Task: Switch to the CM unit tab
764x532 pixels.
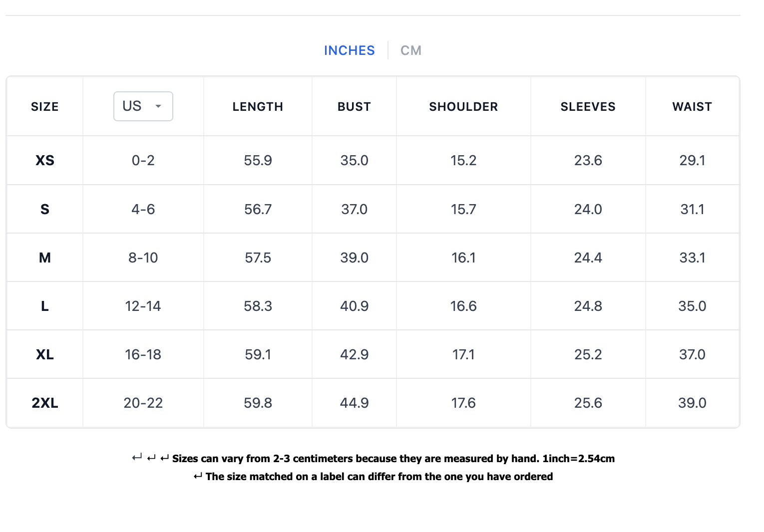Action: [x=411, y=50]
